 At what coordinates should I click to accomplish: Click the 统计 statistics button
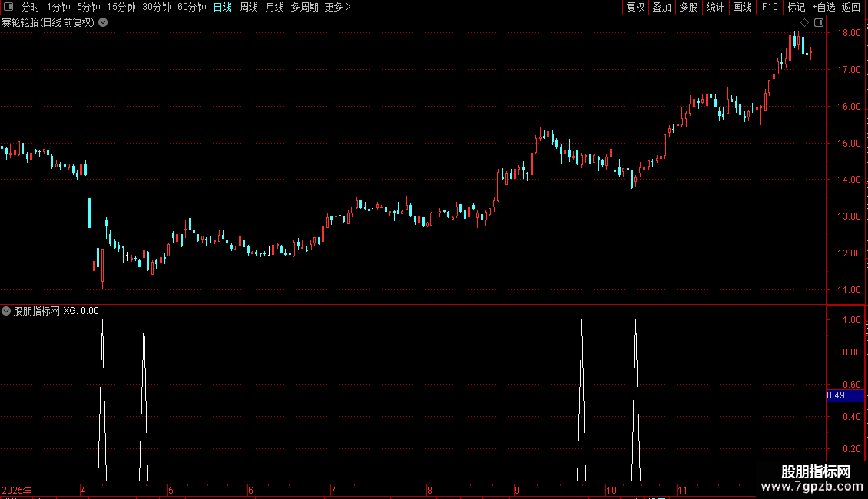tap(714, 7)
